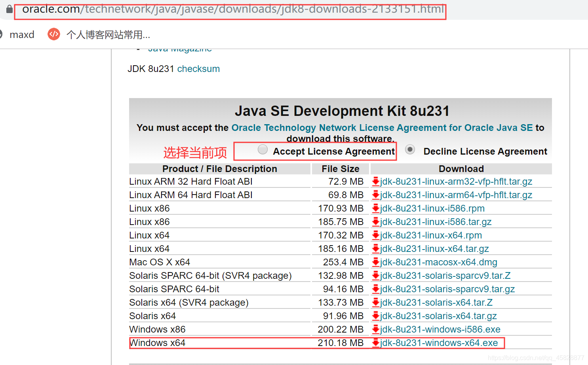The width and height of the screenshot is (588, 365).
Task: Download jdk-8u231-linux-x64.rpm
Action: (431, 235)
